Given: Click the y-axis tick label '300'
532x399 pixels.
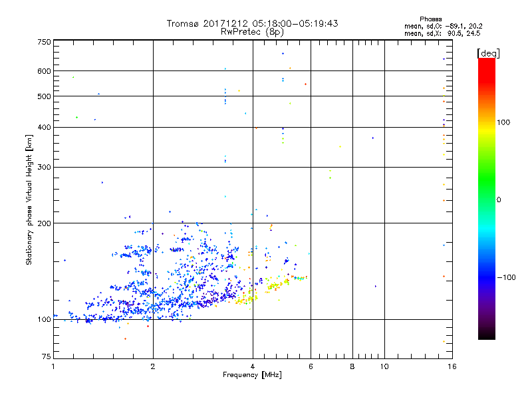Looking at the screenshot, I should tap(44, 168).
